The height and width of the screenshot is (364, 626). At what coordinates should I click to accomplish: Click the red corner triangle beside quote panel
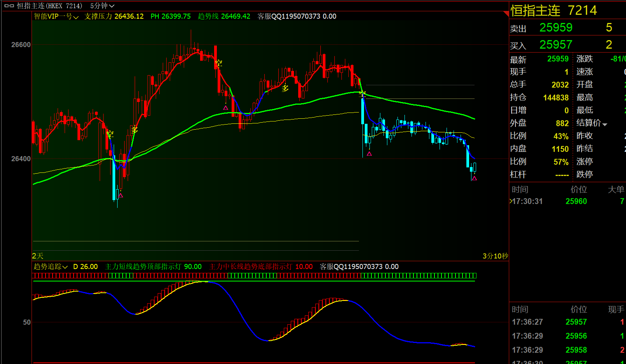[x=506, y=14]
